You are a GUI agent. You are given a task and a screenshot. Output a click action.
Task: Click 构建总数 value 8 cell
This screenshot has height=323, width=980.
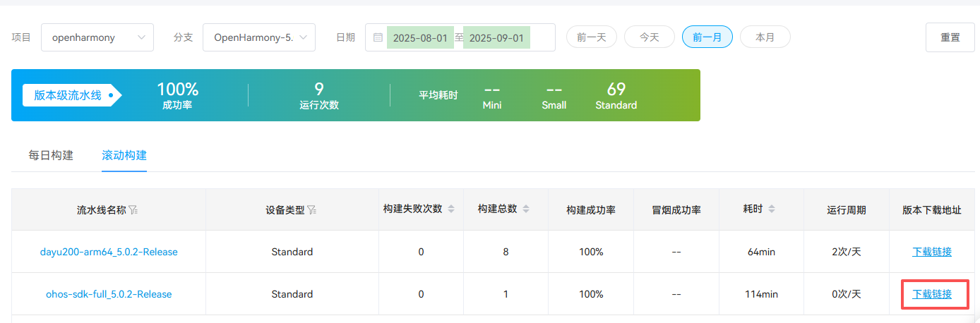point(506,252)
